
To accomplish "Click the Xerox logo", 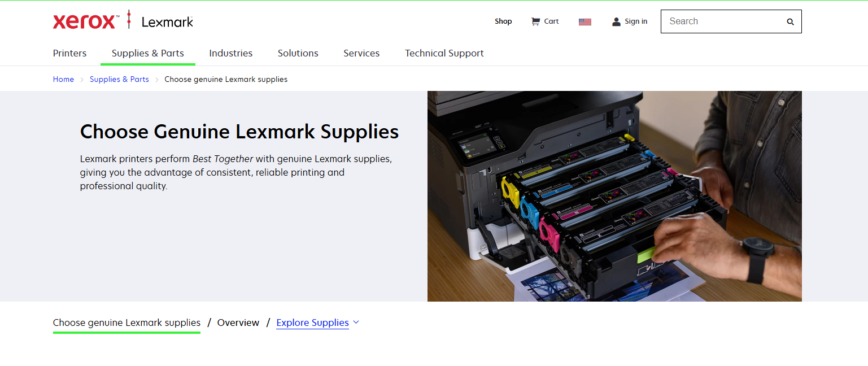I will 86,21.
